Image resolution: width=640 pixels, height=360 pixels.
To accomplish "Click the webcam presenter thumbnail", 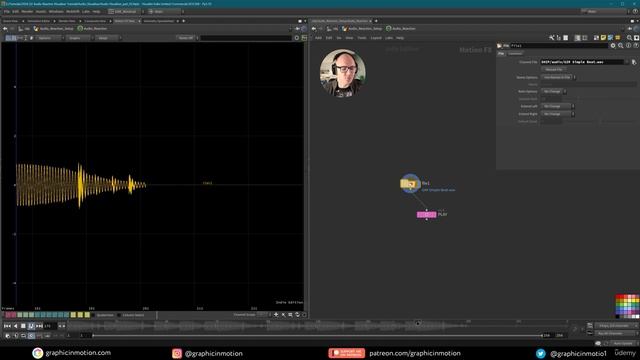I will tap(342, 73).
